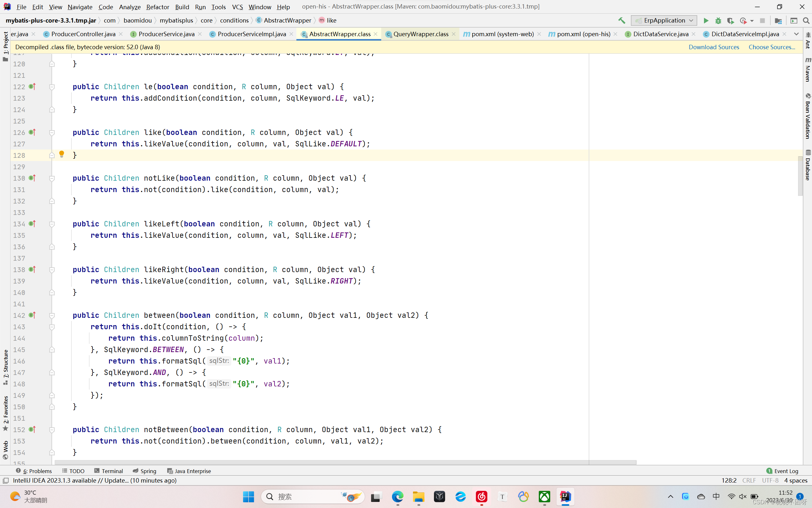The height and width of the screenshot is (508, 812).
Task: Build the project with the hammer icon
Action: 621,21
